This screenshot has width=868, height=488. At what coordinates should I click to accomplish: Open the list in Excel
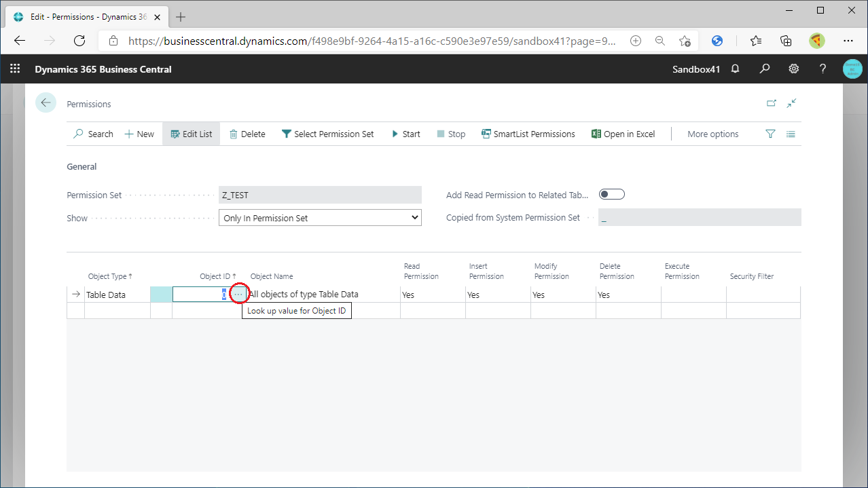tap(622, 134)
